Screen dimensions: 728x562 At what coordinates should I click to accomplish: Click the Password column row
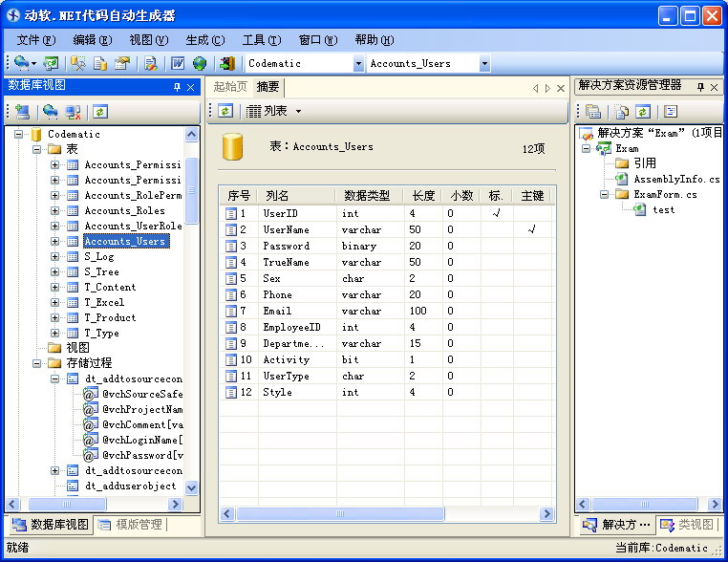pyautogui.click(x=387, y=247)
